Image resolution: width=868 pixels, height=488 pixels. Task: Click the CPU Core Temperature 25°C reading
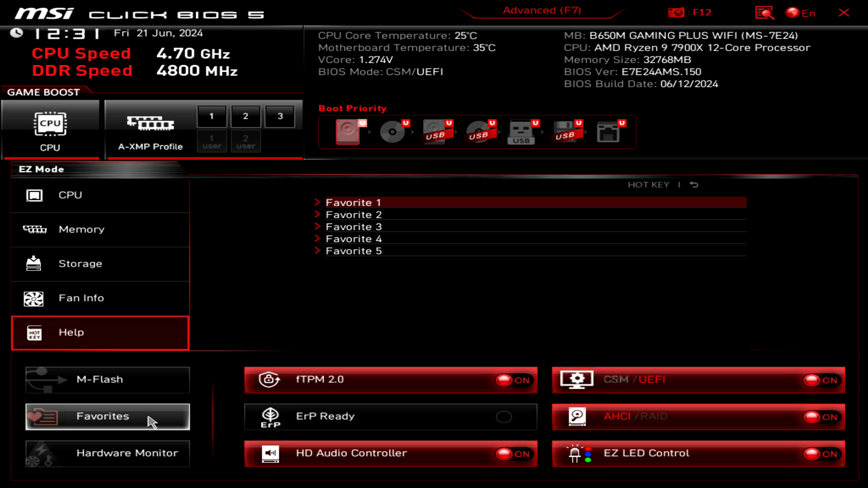[x=397, y=35]
